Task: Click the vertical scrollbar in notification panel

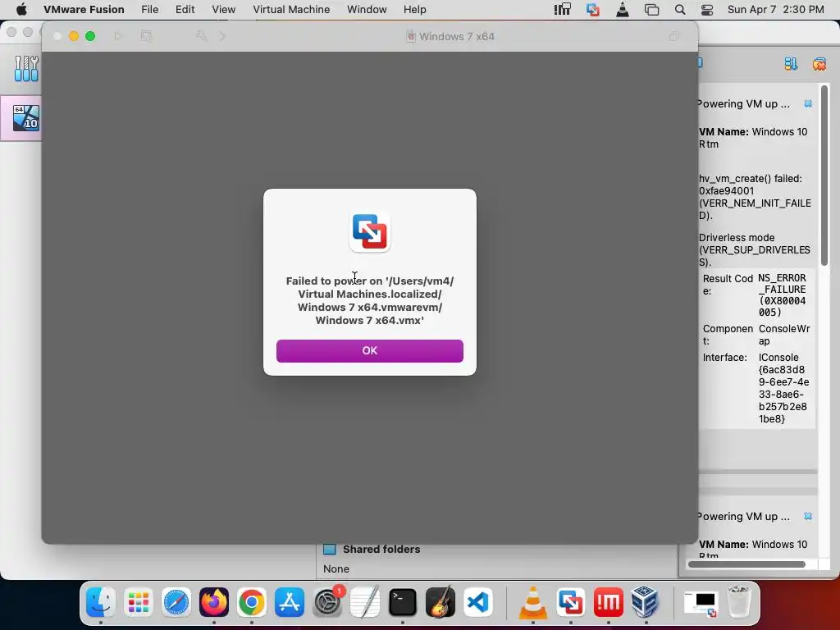Action: (824, 176)
